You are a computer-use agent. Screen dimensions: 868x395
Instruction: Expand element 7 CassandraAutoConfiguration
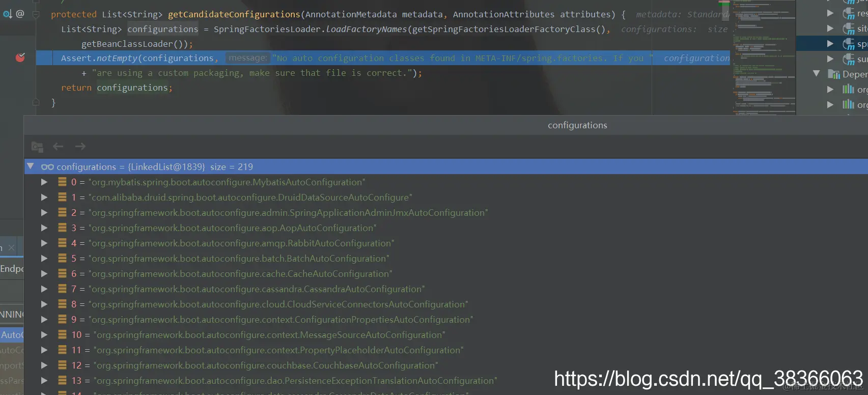pos(44,289)
